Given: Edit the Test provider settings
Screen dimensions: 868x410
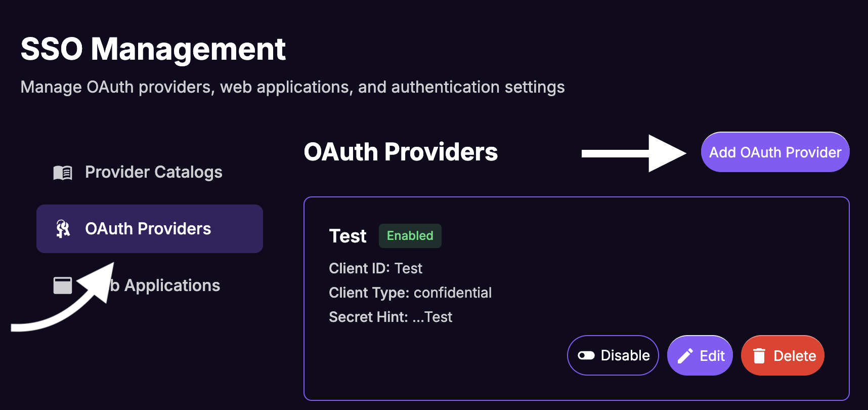Looking at the screenshot, I should coord(700,355).
